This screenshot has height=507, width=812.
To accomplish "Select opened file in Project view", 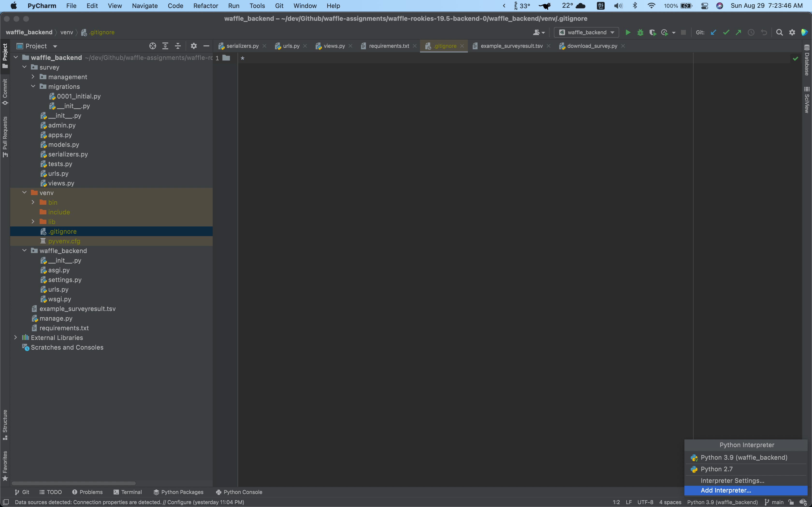I will coord(153,46).
